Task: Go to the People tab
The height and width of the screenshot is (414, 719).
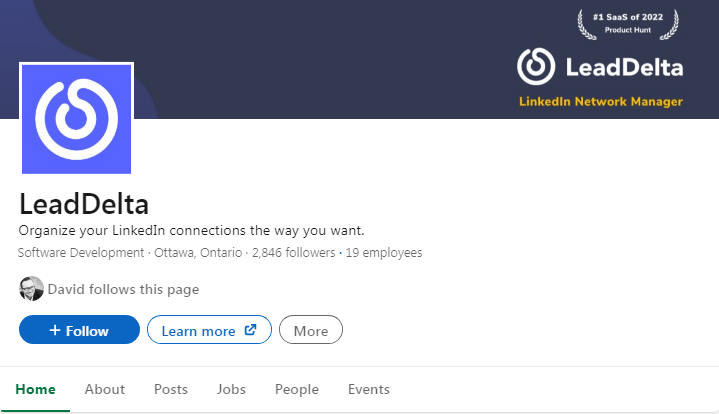Action: click(x=297, y=389)
